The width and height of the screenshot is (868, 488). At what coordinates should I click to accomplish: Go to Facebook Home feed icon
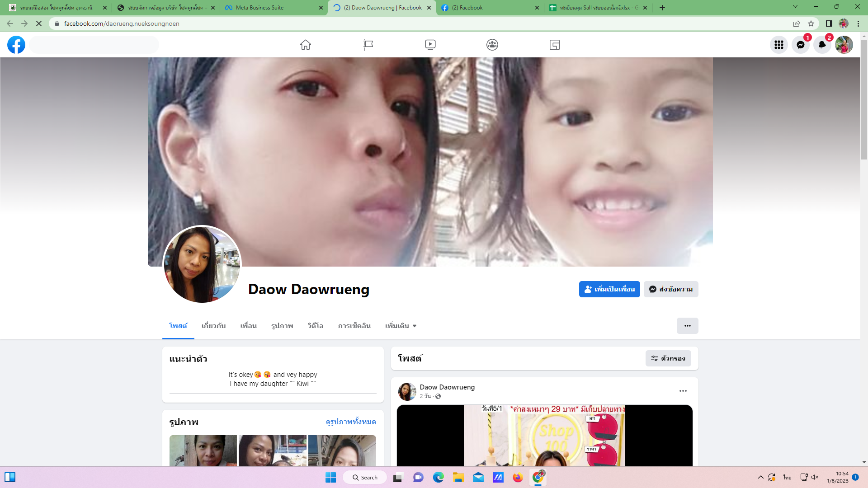[x=306, y=45]
